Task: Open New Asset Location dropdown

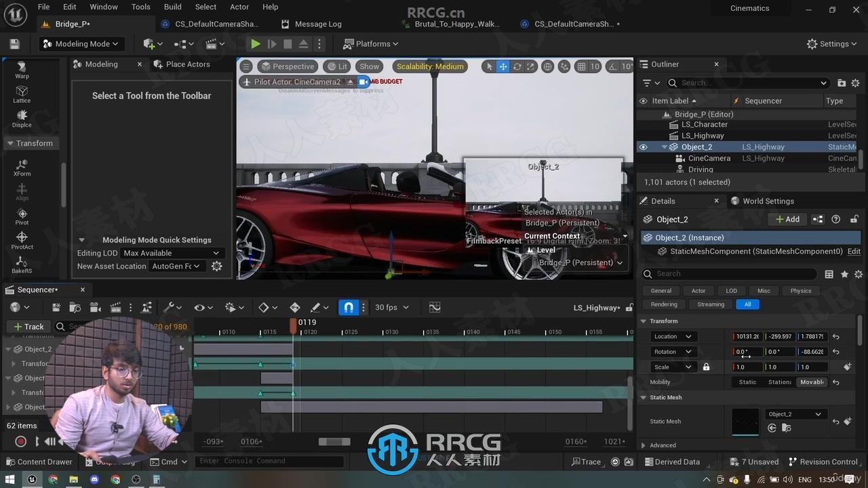Action: (x=176, y=266)
